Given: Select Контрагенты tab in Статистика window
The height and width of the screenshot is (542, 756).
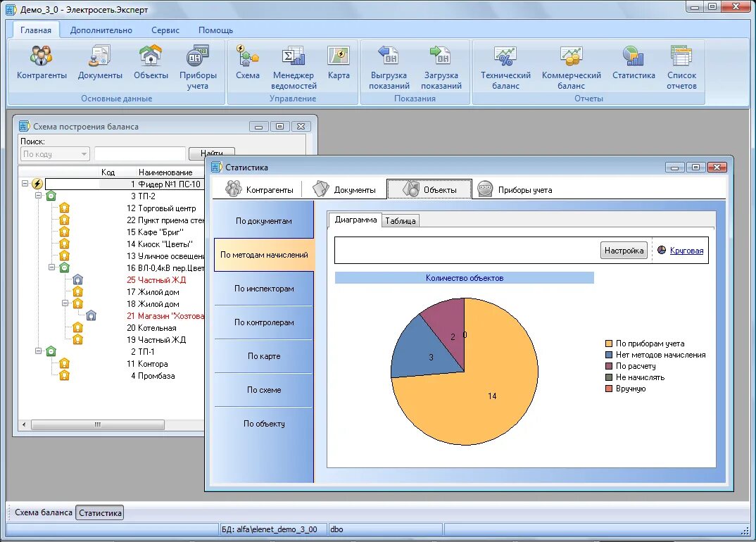Looking at the screenshot, I should coord(260,189).
